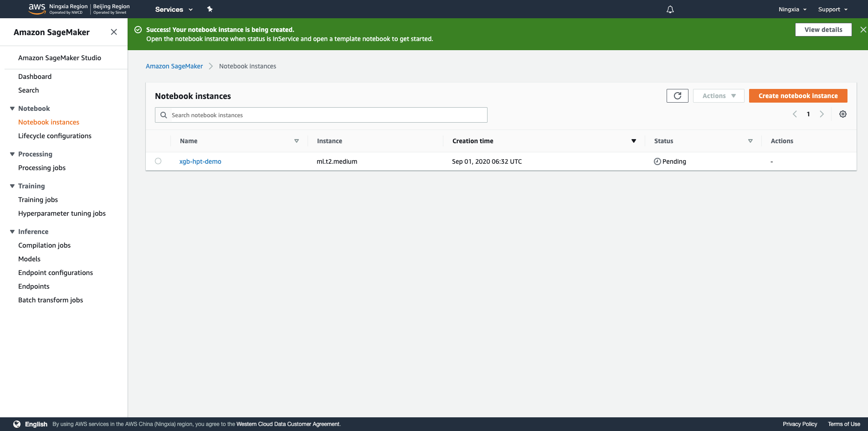Collapse the Training section in sidebar
The width and height of the screenshot is (868, 431).
pyautogui.click(x=12, y=186)
